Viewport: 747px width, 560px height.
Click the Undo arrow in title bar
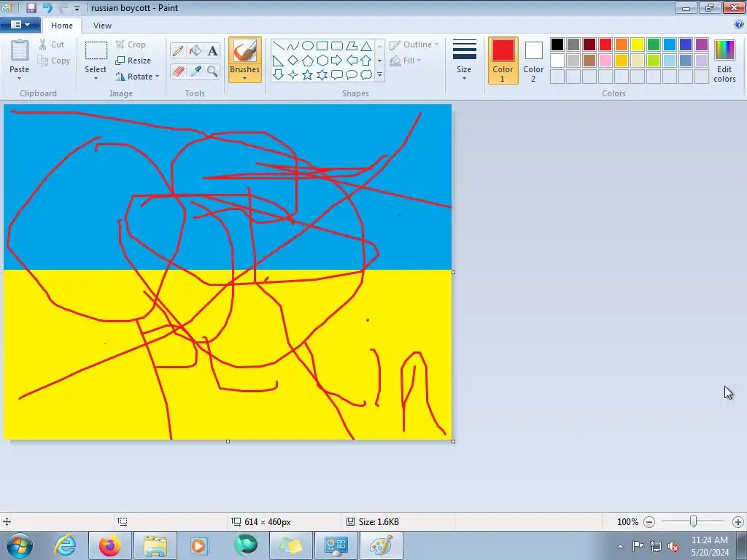tap(47, 7)
